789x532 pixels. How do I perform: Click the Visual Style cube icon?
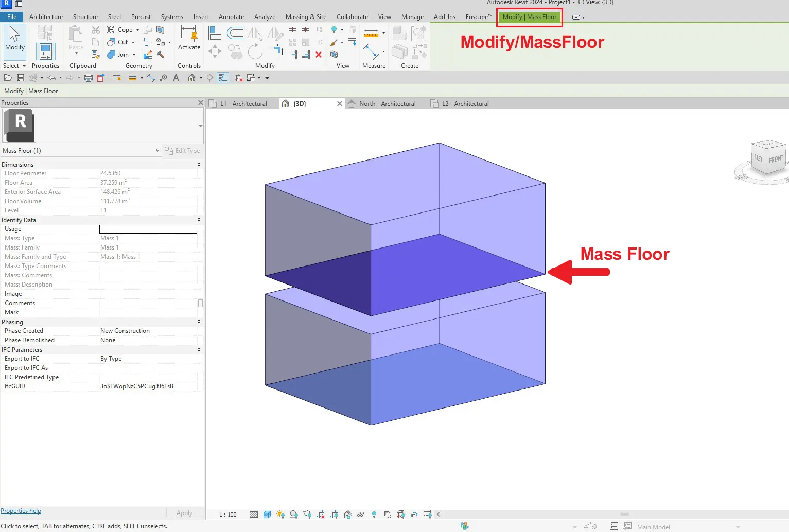pyautogui.click(x=267, y=515)
